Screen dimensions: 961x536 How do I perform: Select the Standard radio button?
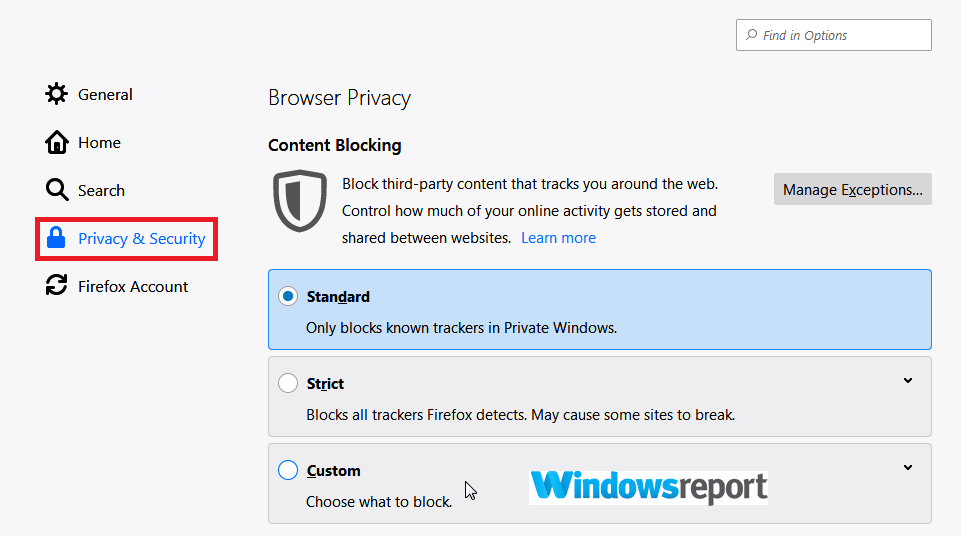click(x=288, y=297)
